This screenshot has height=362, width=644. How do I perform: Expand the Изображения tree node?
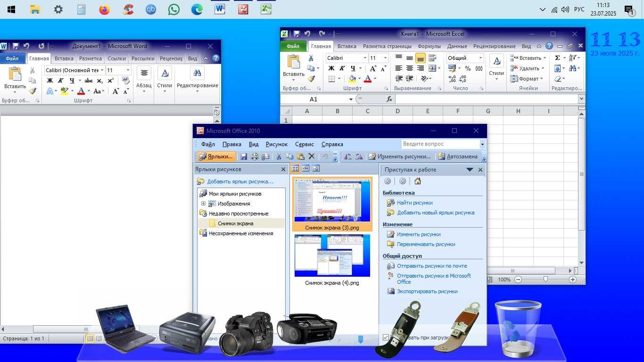[x=204, y=204]
